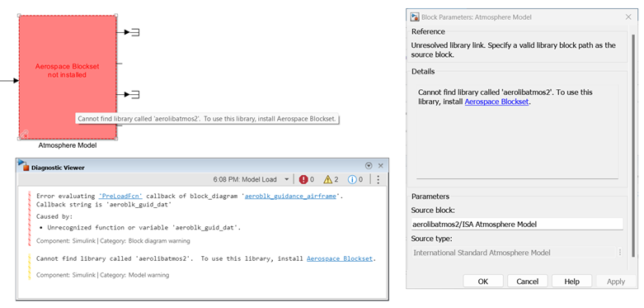Open Diagnostic Viewer three-dot options menu
The image size is (644, 308).
pyautogui.click(x=378, y=179)
